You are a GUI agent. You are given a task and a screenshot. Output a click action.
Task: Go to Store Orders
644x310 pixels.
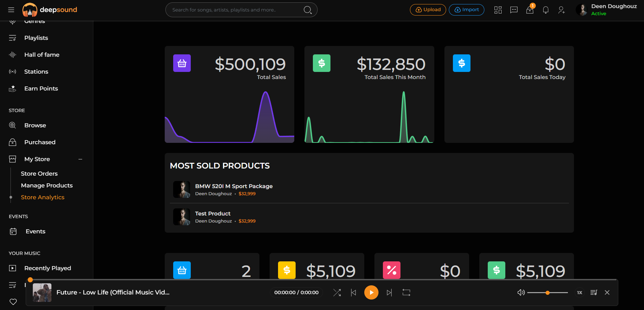pos(39,174)
